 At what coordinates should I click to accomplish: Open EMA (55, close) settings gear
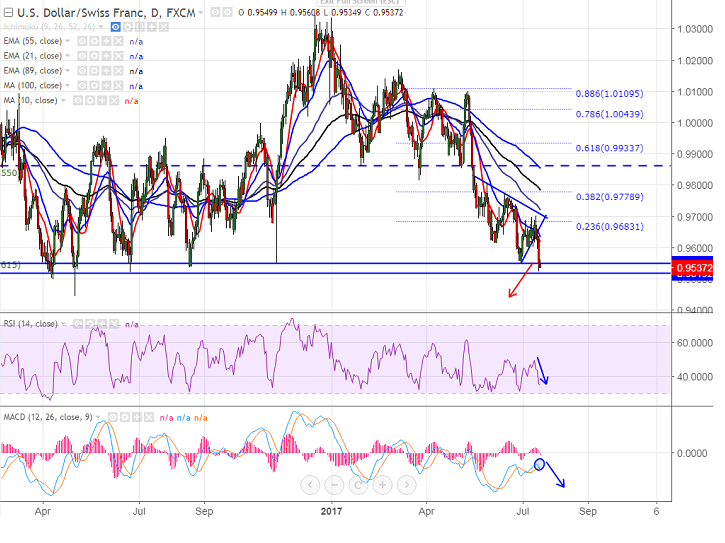[94, 41]
